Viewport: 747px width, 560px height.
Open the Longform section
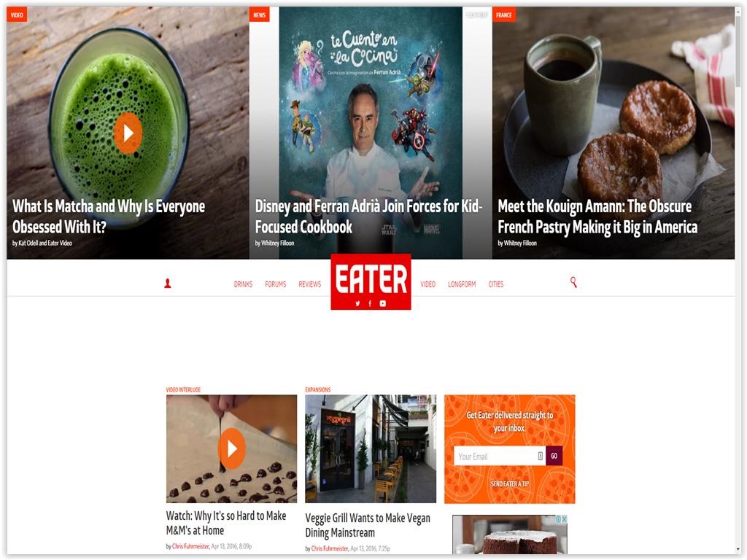pos(462,284)
